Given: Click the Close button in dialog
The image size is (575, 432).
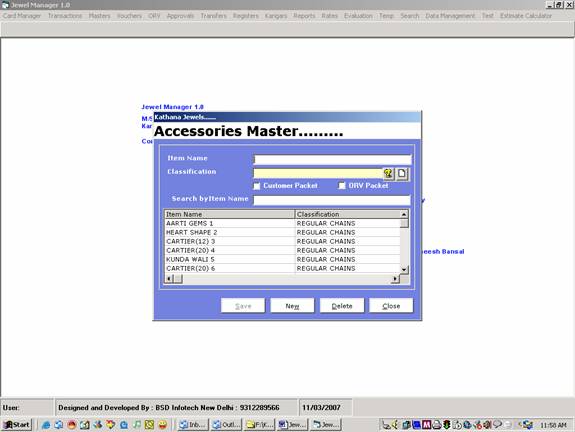Looking at the screenshot, I should click(391, 306).
